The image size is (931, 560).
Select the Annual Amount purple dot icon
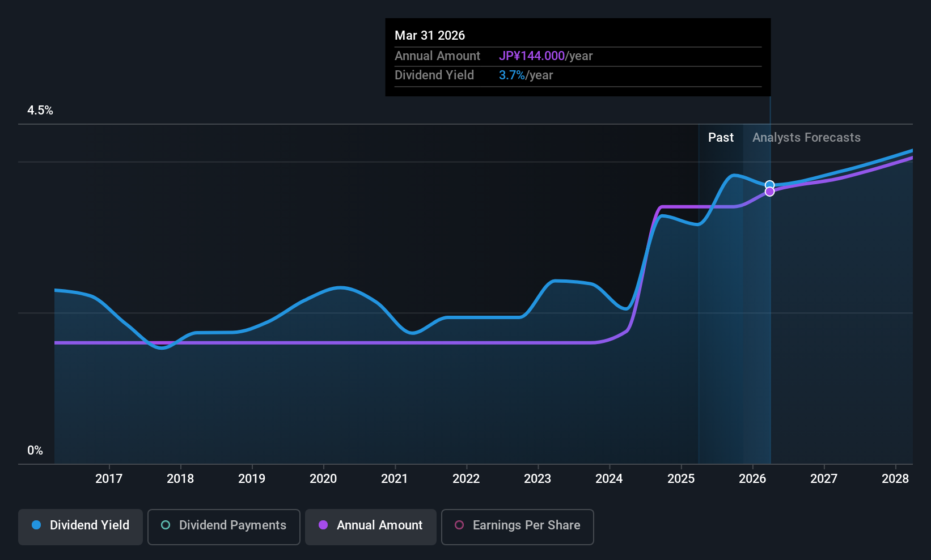[x=323, y=525]
